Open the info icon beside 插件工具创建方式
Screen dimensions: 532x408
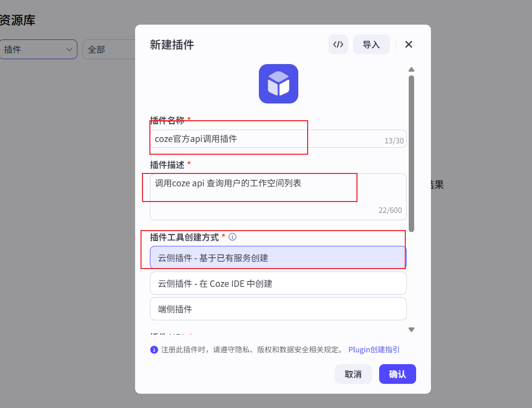(232, 237)
